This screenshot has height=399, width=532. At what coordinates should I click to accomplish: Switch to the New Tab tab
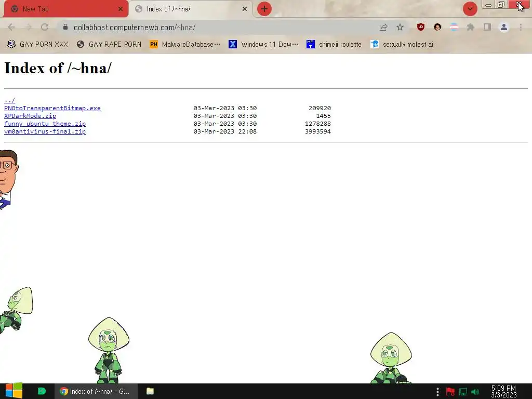click(x=66, y=9)
